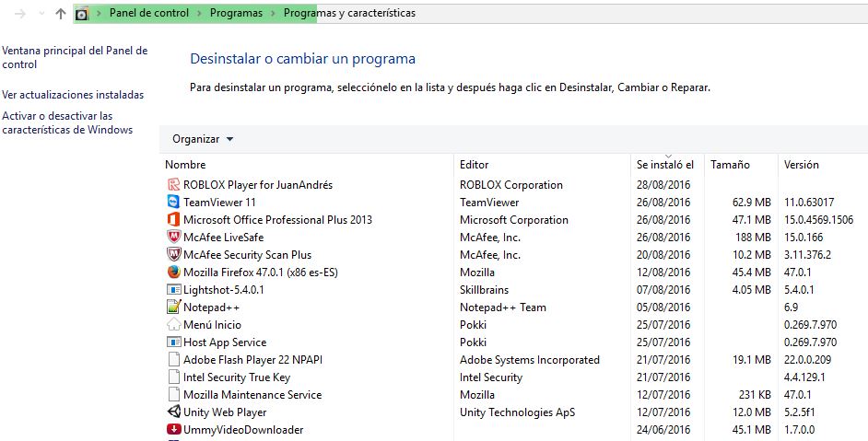
Task: Click version 5.2.5f1 cell
Action: (799, 412)
